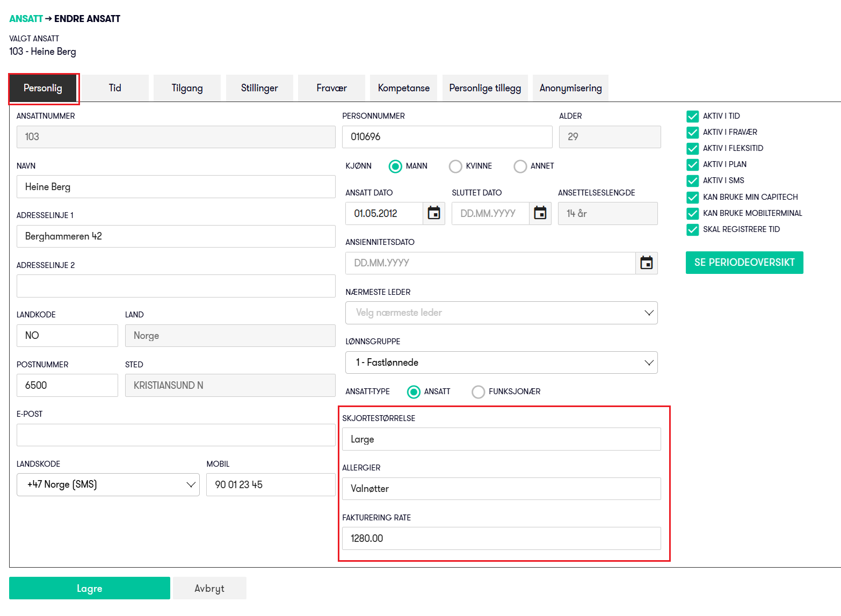
Task: Click the disabled Ansattnummer field
Action: coord(176,137)
